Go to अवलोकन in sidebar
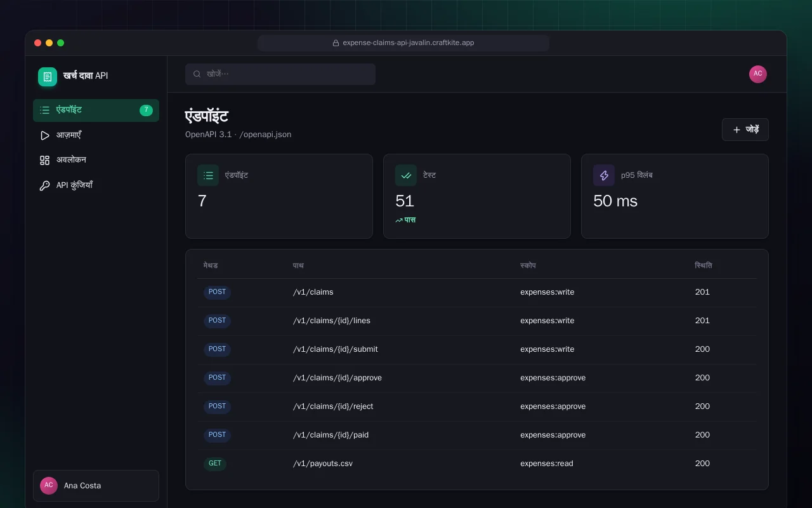 96,161
